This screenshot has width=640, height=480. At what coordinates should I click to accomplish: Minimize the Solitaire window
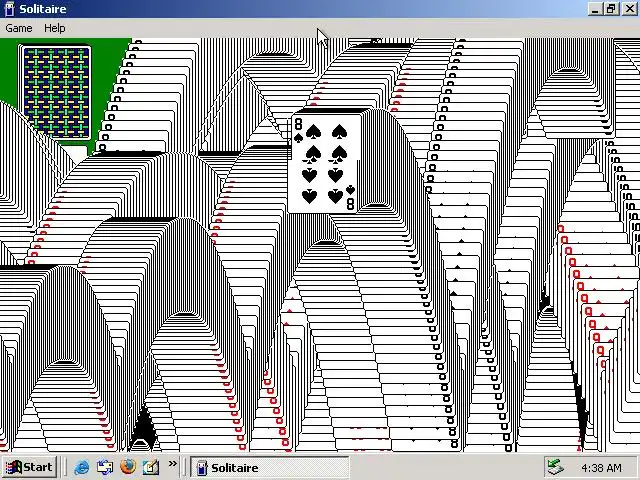pos(596,9)
